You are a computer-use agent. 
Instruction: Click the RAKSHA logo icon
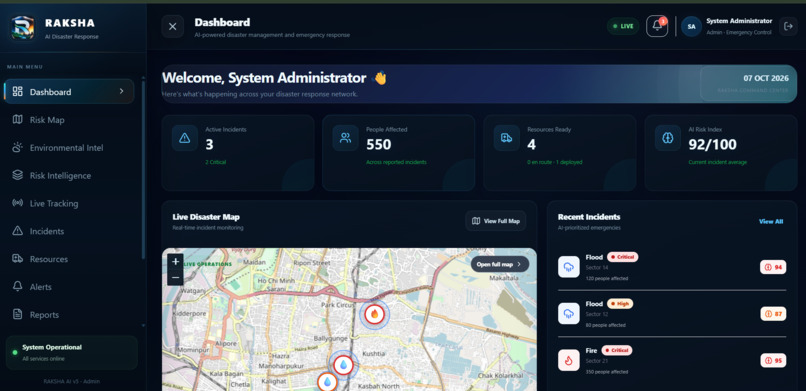23,28
